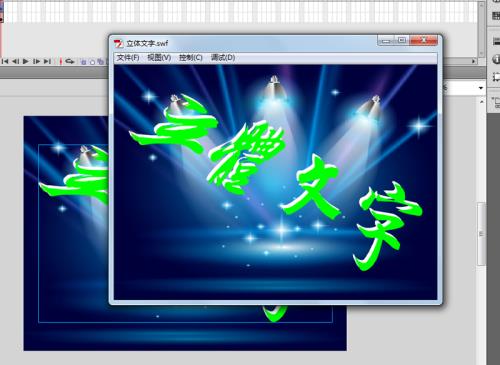Click the onion skin outlines icon
Image resolution: width=500 pixels, height=365 pixels.
tap(92, 62)
